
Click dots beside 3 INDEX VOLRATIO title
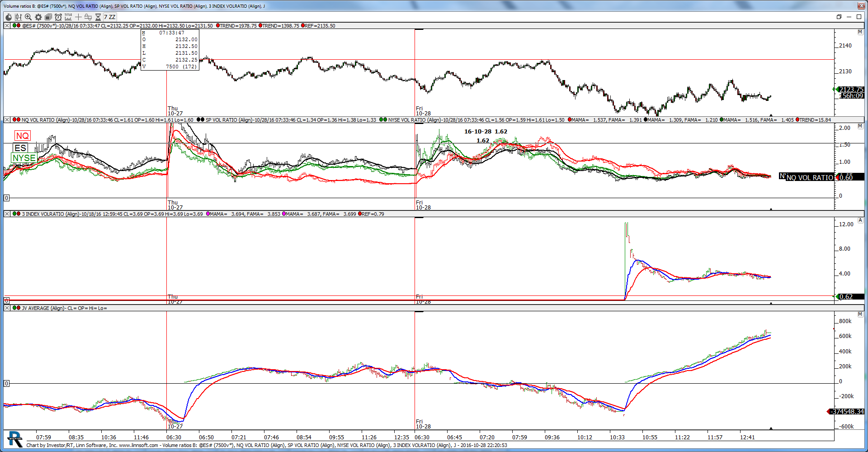point(16,214)
